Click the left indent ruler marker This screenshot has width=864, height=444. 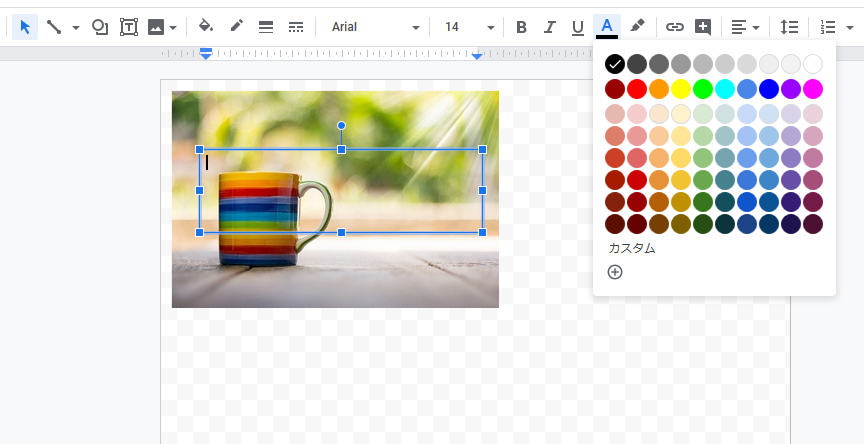[206, 53]
